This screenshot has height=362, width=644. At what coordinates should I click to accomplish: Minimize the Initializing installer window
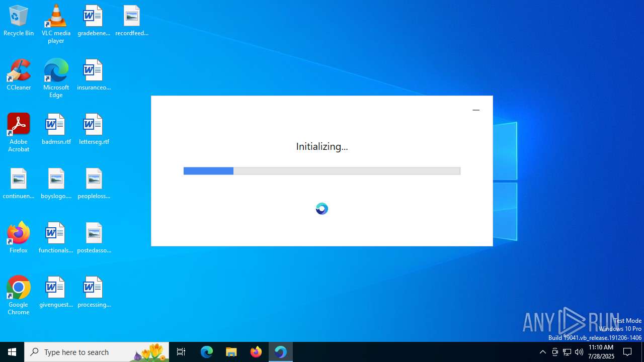click(x=476, y=110)
